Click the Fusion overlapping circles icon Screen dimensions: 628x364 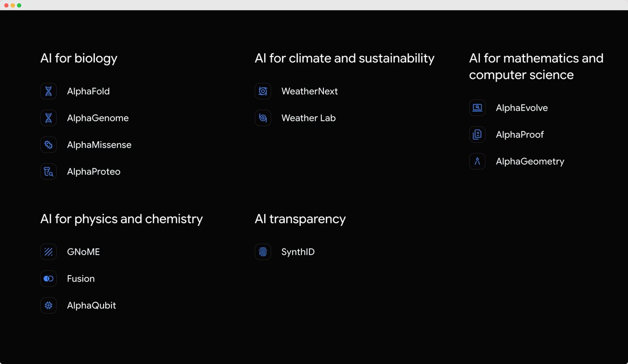point(48,279)
